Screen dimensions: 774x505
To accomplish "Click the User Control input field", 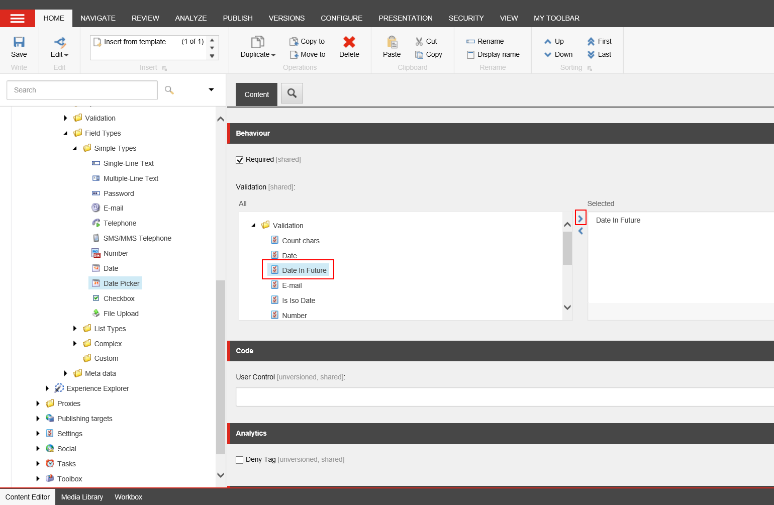I will [500, 397].
